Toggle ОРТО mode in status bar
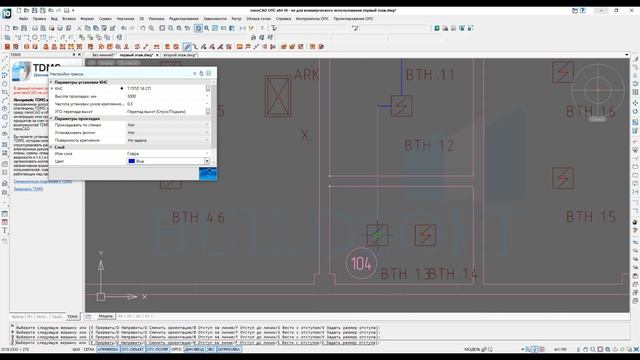Screen dimensions: 640x360 click(176, 349)
